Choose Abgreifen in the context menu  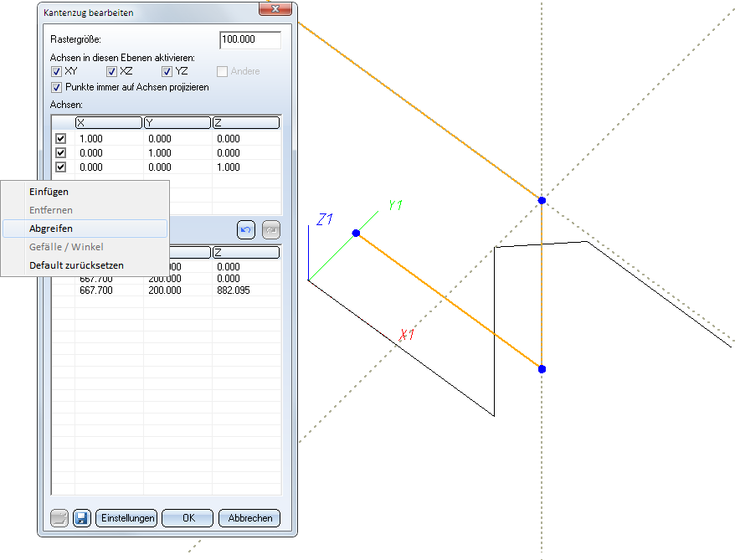(x=51, y=229)
